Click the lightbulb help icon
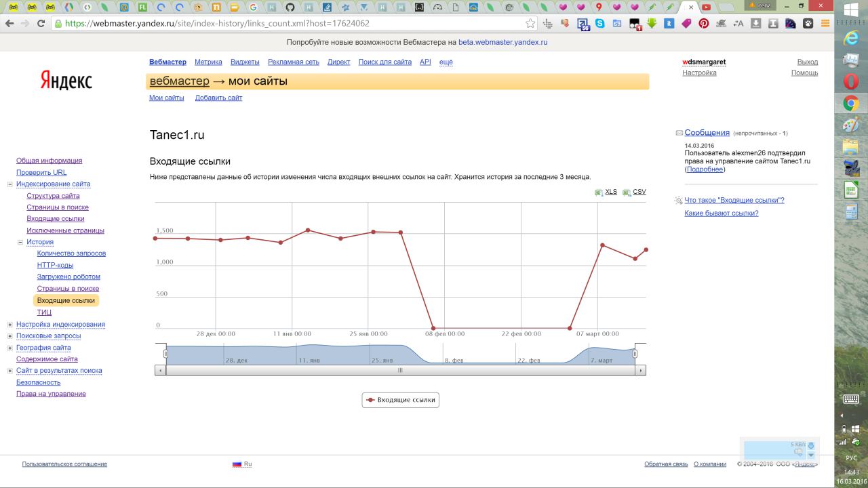Viewport: 868px width, 488px height. click(x=679, y=201)
